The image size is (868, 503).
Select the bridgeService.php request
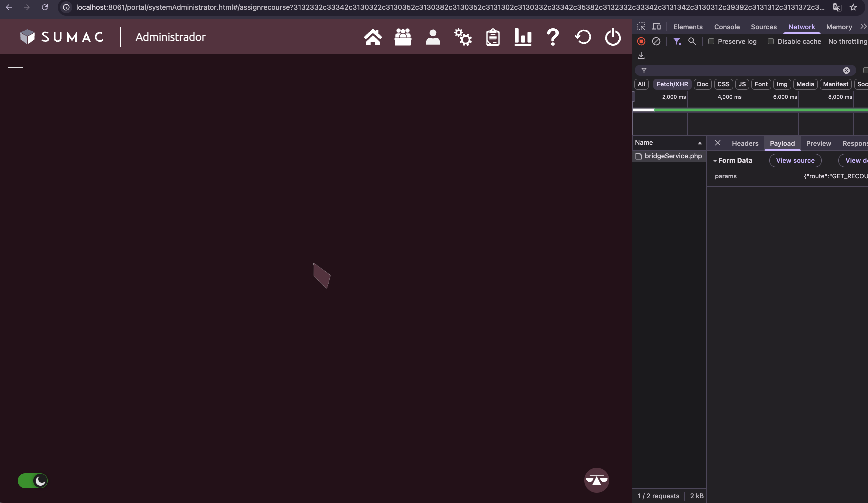673,156
